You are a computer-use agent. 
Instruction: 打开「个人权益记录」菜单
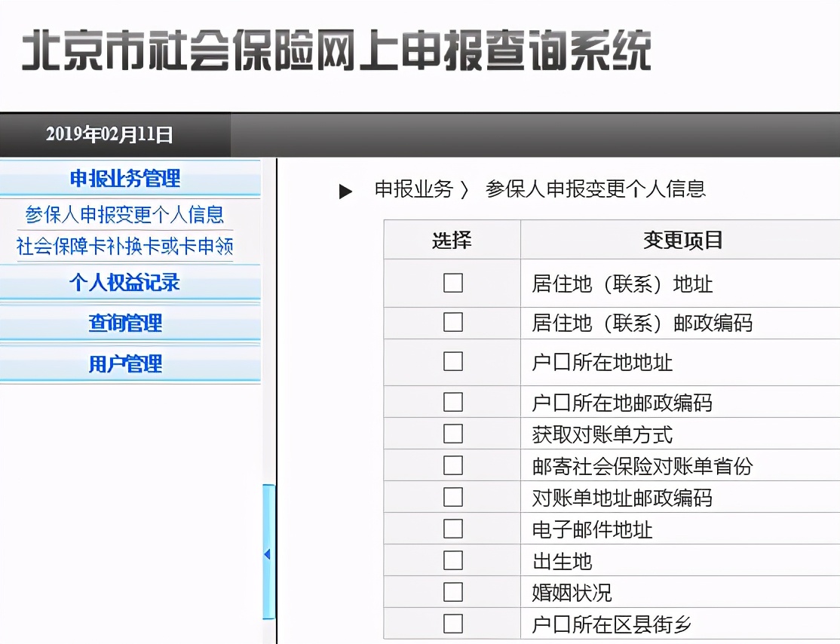(x=126, y=283)
